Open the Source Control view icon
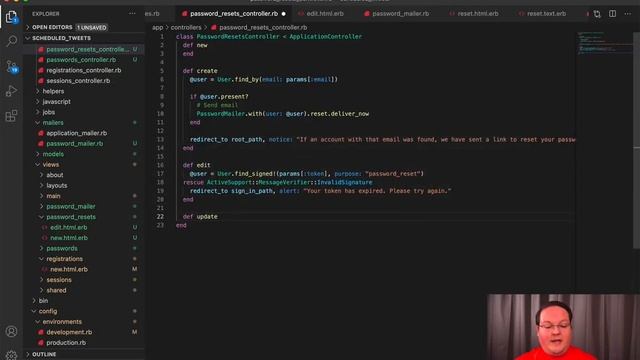Image resolution: width=640 pixels, height=360 pixels. coord(11,66)
